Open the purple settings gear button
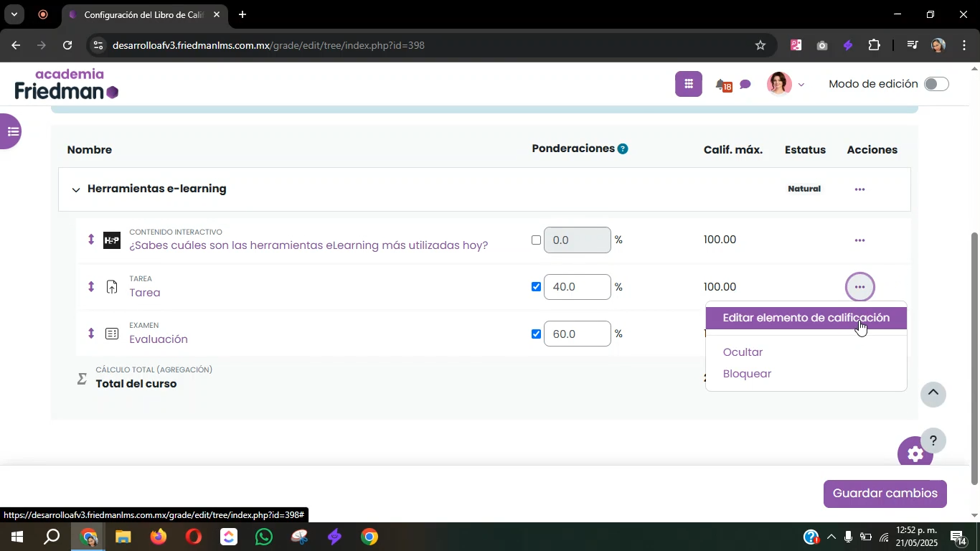Image resolution: width=980 pixels, height=551 pixels. tap(915, 453)
